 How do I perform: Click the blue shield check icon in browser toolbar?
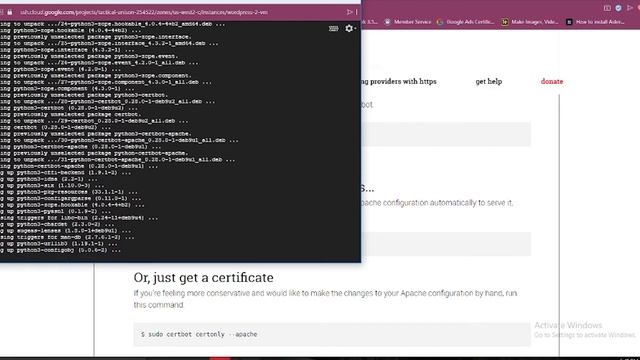tap(618, 8)
